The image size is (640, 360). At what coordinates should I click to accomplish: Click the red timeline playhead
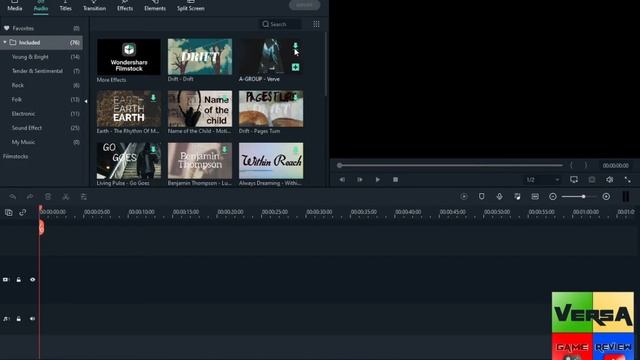[x=41, y=227]
